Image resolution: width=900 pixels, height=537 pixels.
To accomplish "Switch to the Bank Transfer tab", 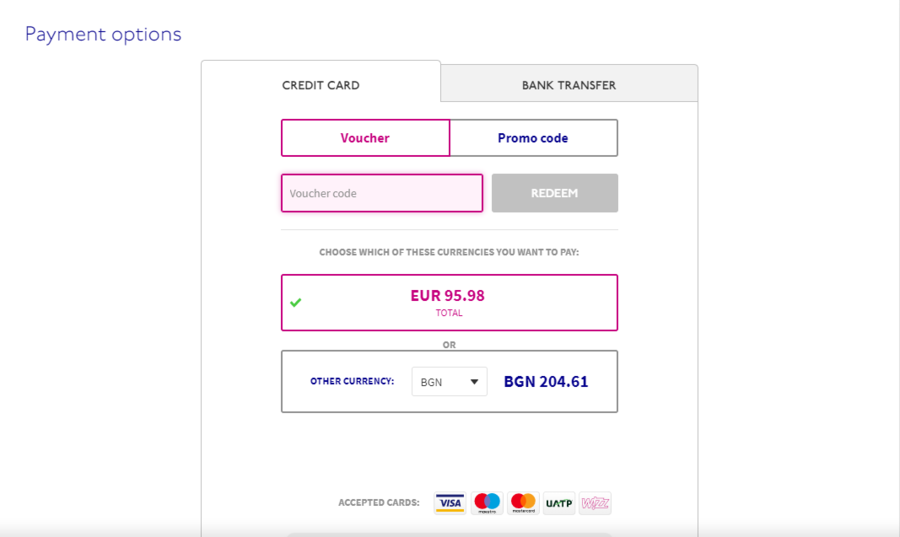I will pos(569,85).
